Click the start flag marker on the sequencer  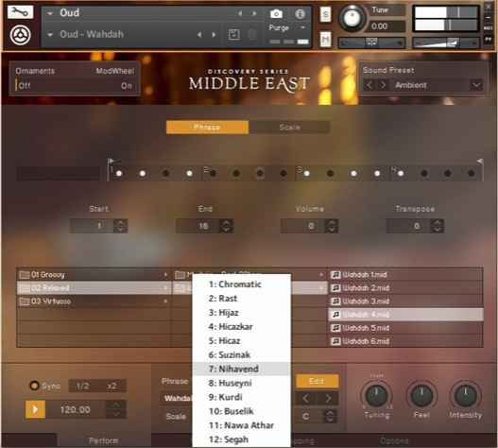point(111,161)
